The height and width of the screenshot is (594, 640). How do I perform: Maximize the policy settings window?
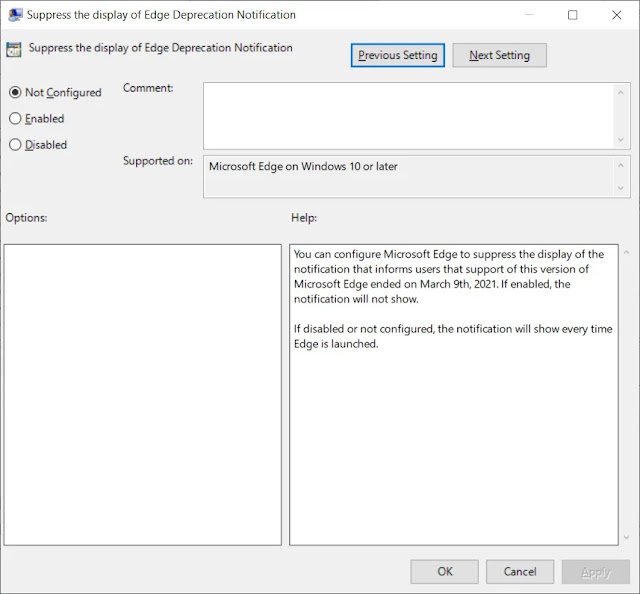pos(573,15)
